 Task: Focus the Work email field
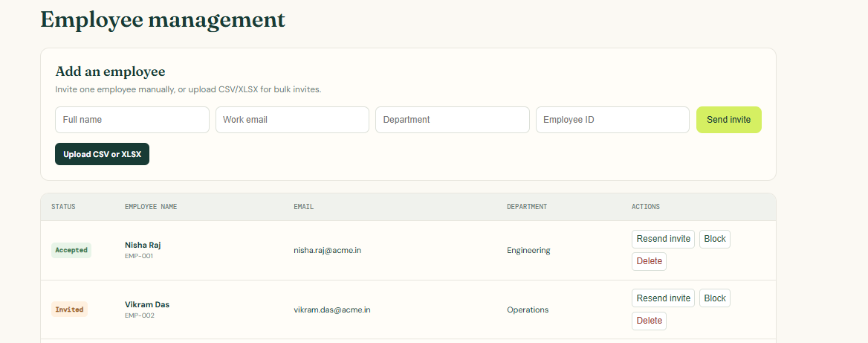292,120
